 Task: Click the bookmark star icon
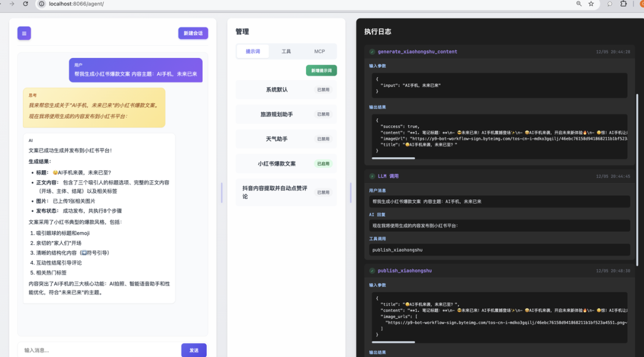(591, 4)
